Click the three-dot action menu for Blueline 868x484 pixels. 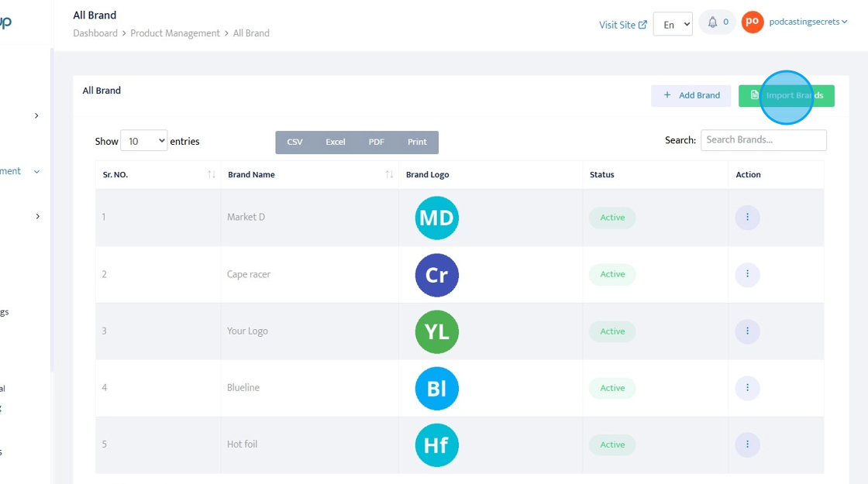tap(747, 388)
